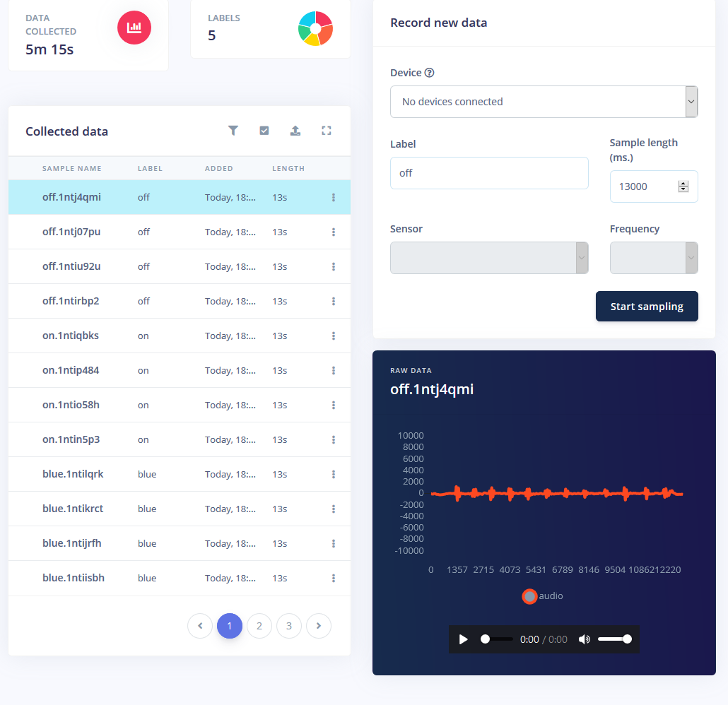Open next page of samples

pos(318,626)
